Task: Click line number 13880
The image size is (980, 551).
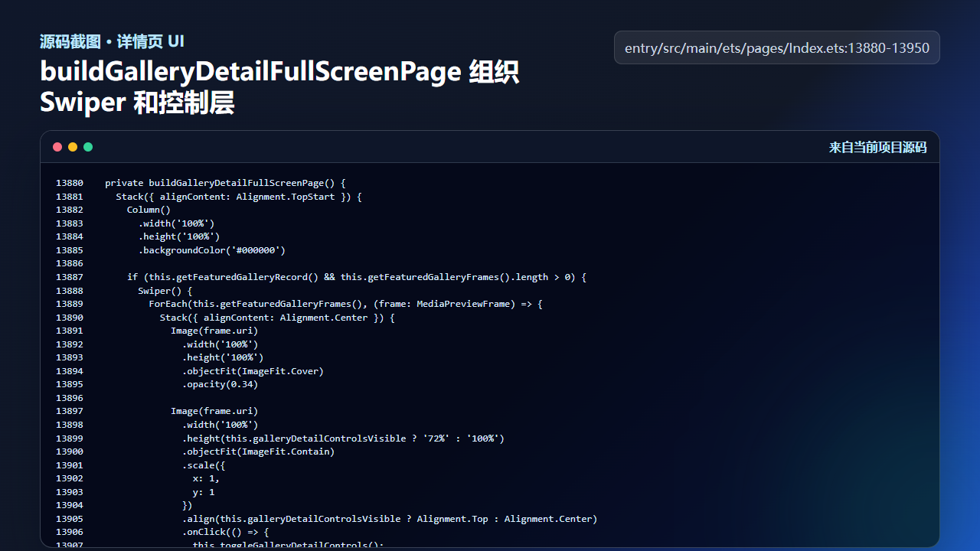Action: [x=70, y=183]
